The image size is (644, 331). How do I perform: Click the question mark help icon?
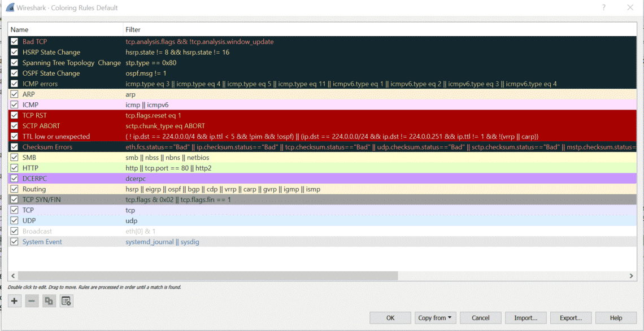(604, 7)
